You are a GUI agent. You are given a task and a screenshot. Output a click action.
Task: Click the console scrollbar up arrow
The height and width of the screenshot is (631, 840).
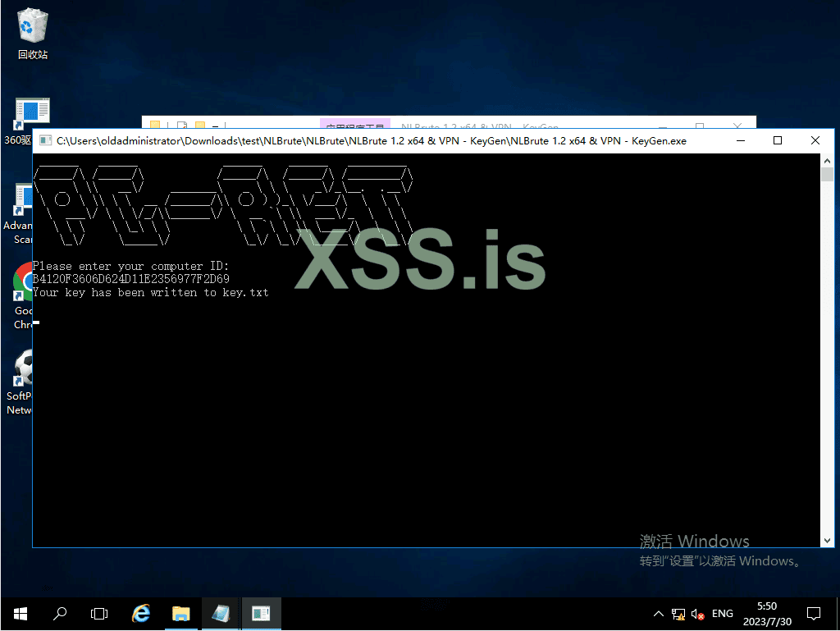[827, 161]
